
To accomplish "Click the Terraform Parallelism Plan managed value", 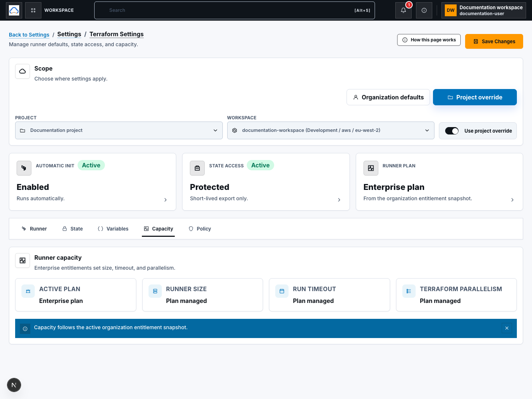I will point(440,301).
